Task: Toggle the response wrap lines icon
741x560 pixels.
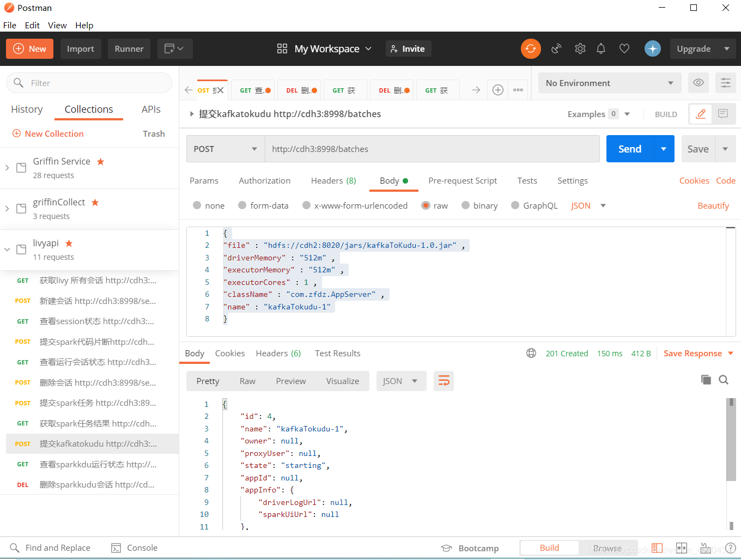Action: [x=444, y=381]
